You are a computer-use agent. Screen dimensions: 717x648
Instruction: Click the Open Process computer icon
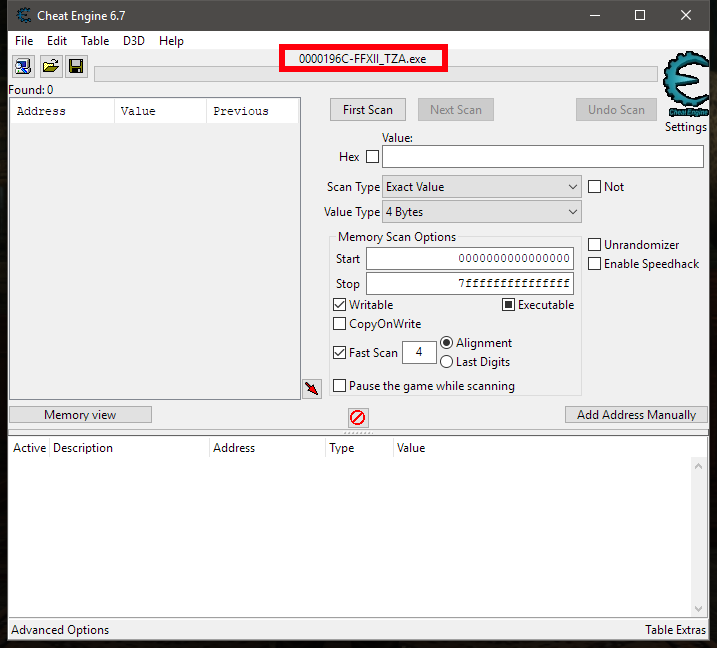[22, 67]
